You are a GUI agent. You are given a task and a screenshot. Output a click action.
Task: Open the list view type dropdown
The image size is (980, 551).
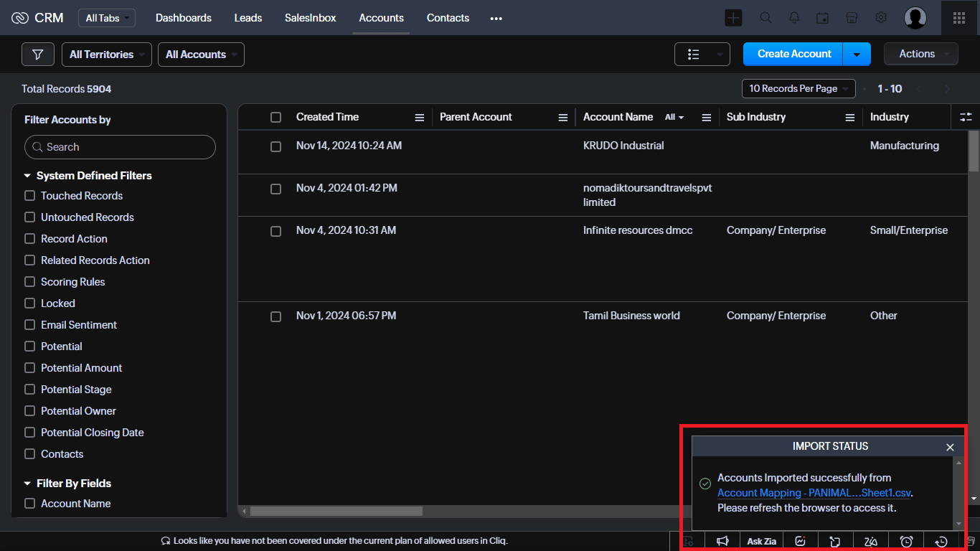tap(702, 55)
